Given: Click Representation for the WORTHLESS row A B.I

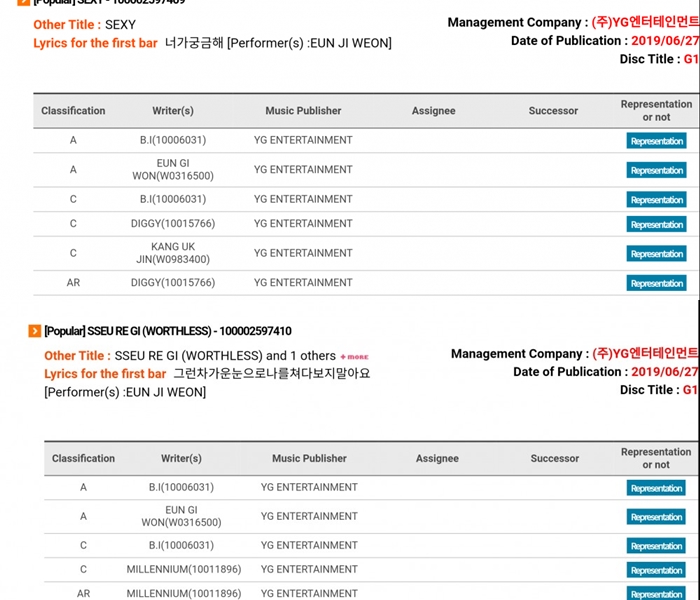Looking at the screenshot, I should [x=656, y=488].
